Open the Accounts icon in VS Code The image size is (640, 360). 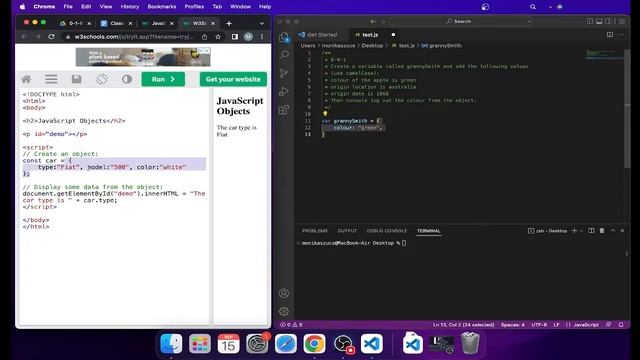click(284, 293)
